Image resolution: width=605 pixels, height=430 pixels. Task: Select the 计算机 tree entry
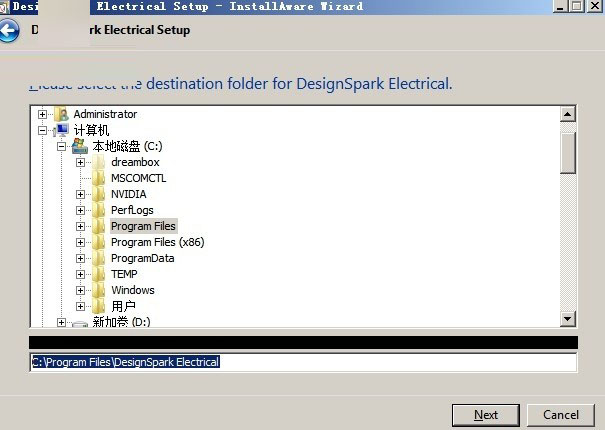tap(91, 130)
